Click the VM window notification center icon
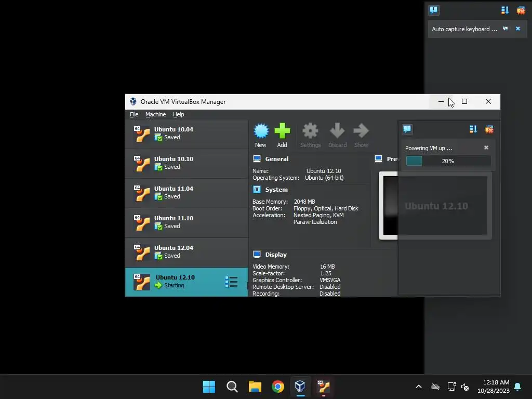 tap(434, 10)
